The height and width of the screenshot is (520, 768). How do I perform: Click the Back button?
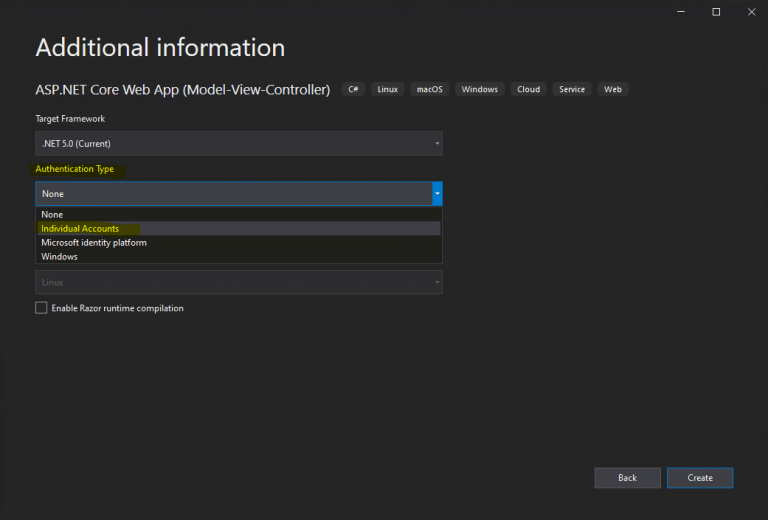[627, 478]
